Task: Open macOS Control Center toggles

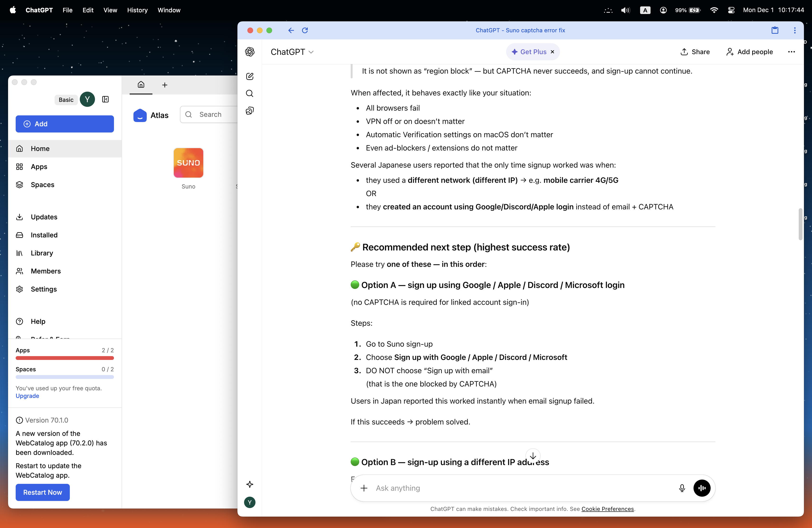Action: 731,10
